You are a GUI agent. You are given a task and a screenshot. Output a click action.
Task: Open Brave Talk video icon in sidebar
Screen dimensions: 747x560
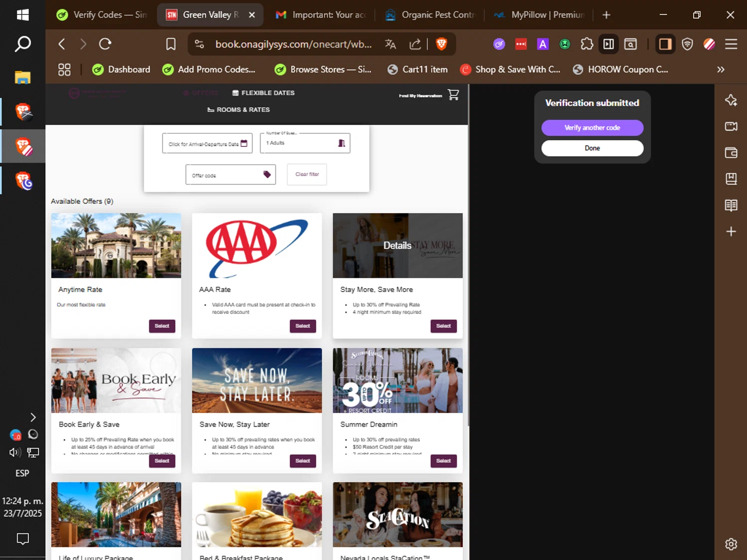pos(731,126)
